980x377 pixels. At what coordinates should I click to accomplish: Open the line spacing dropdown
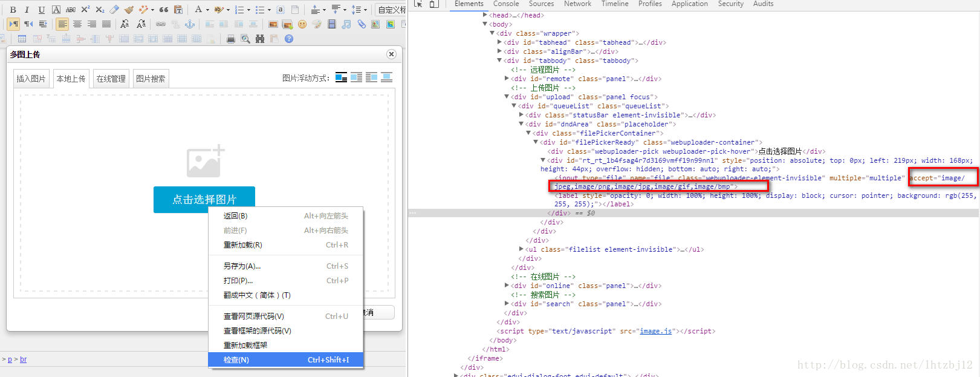365,10
